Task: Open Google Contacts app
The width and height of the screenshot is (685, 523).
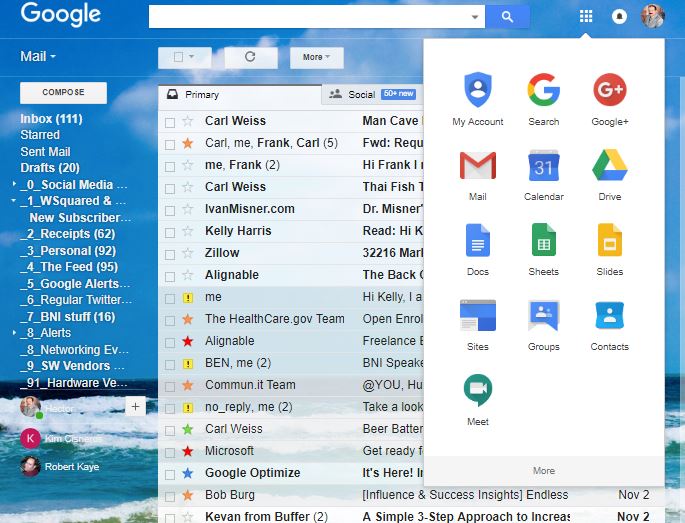Action: point(609,325)
